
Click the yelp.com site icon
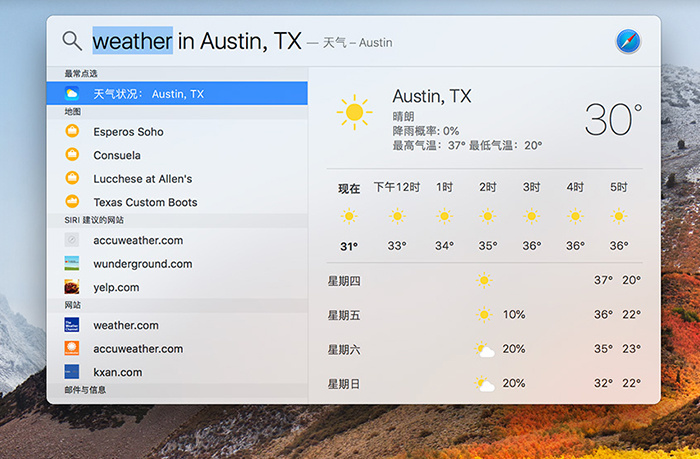click(x=72, y=287)
